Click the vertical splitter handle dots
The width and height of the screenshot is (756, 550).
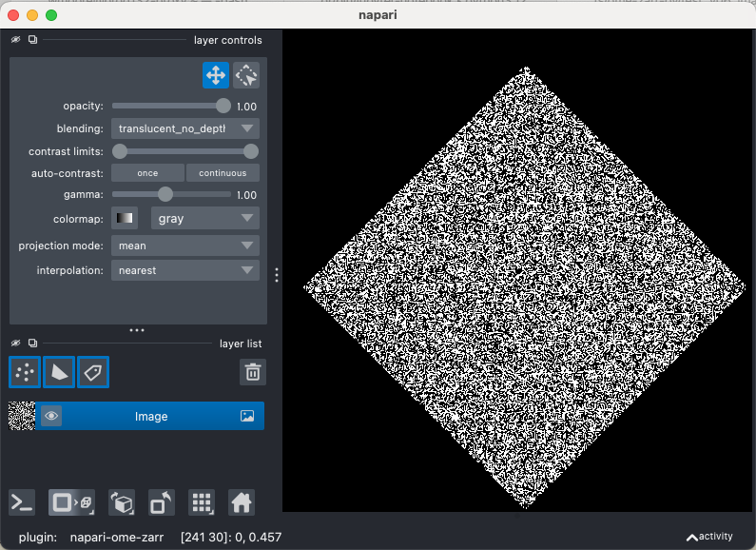tap(277, 275)
